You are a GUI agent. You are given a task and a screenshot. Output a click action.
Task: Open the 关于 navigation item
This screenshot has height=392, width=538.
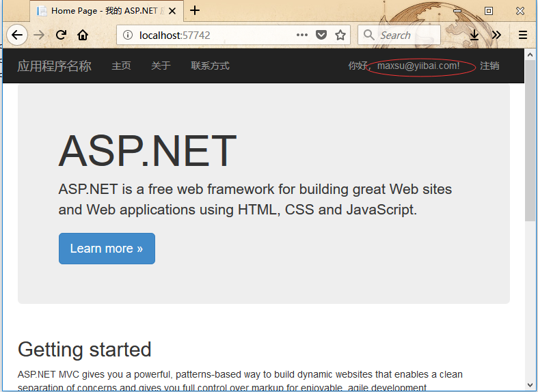(161, 66)
